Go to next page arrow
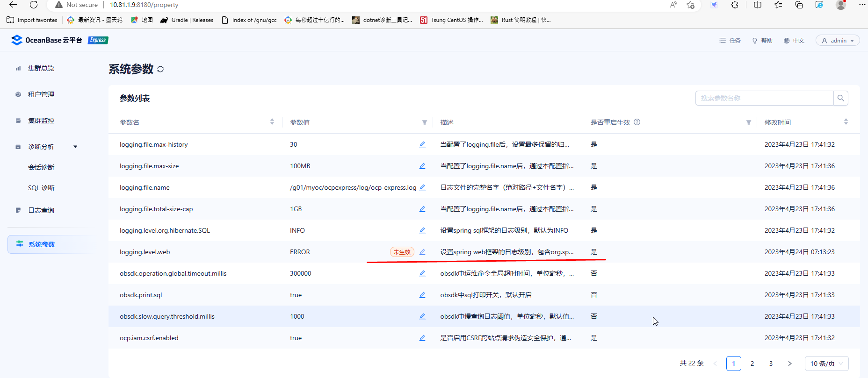This screenshot has width=868, height=378. [x=790, y=364]
